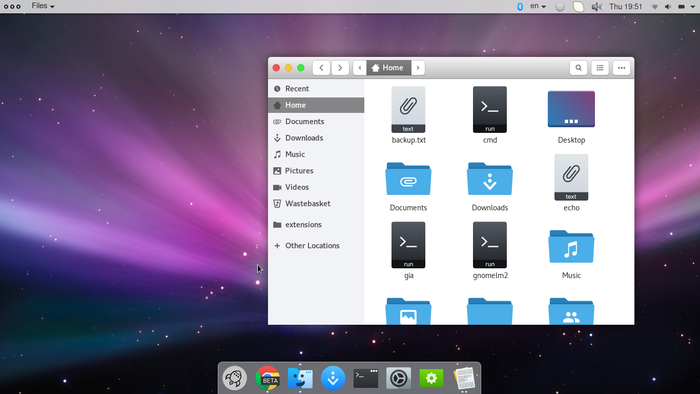Select the Desktop folder thumbnail
The width and height of the screenshot is (700, 394).
coord(571,109)
